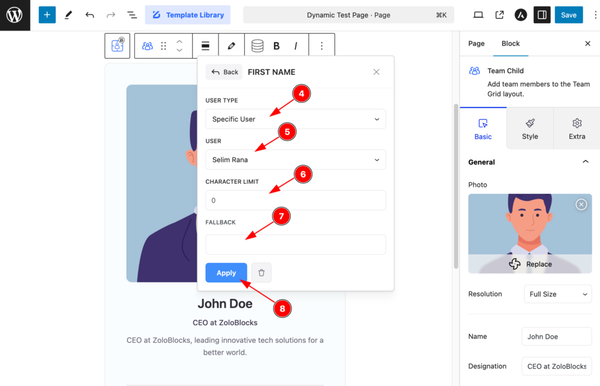Open the User dropdown showing Selim Rana
Viewport: 600px width, 386px height.
tap(295, 160)
